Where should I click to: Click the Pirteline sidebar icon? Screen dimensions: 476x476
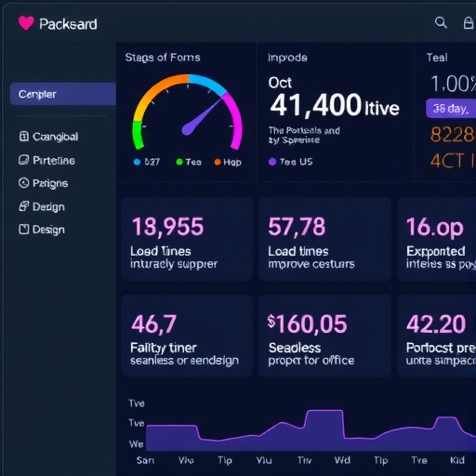24,160
